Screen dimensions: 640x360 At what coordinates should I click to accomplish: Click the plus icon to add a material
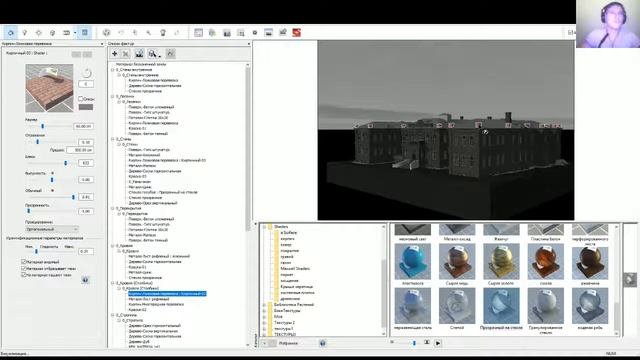tap(115, 53)
